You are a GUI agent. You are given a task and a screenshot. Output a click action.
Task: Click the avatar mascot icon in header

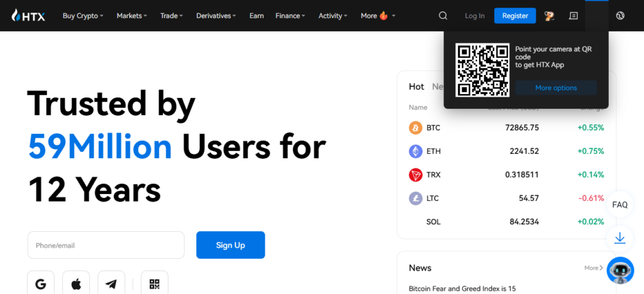coord(550,16)
